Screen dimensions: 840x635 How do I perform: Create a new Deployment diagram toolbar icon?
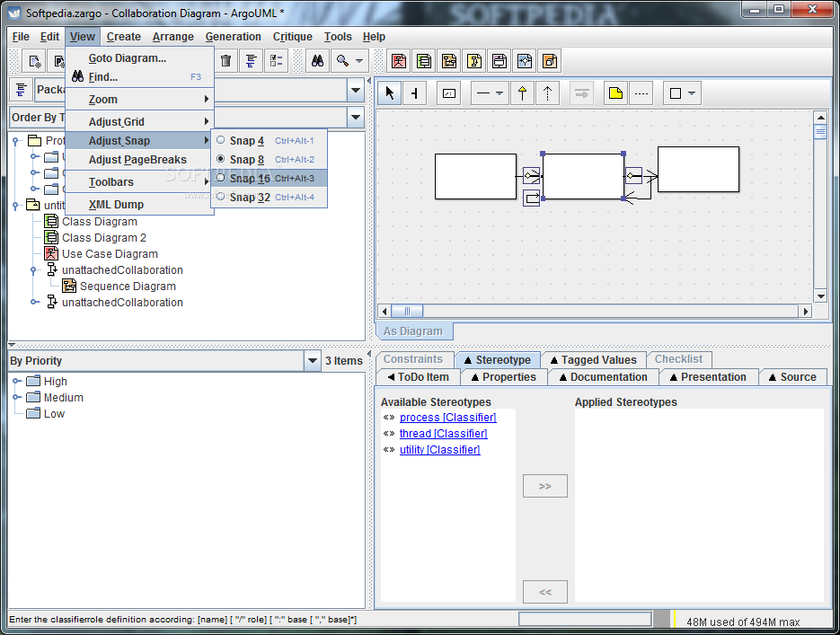click(550, 61)
